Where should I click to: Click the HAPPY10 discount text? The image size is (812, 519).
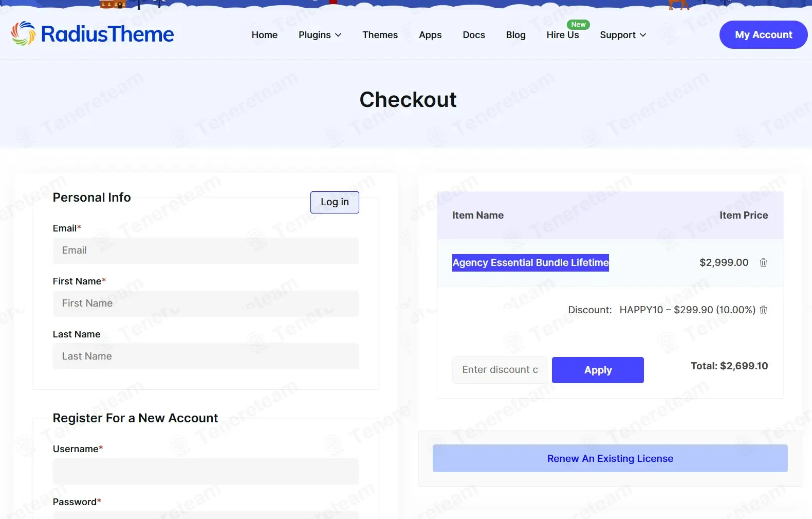pos(688,310)
